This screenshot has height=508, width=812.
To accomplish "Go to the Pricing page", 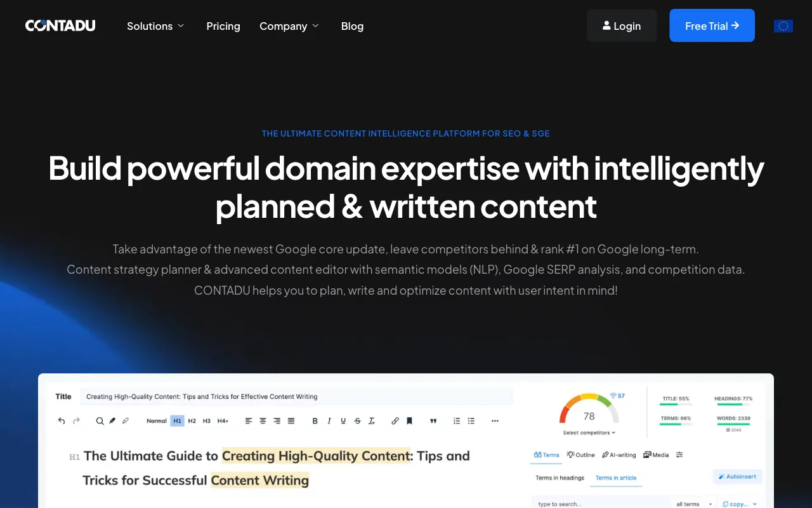I will (223, 26).
